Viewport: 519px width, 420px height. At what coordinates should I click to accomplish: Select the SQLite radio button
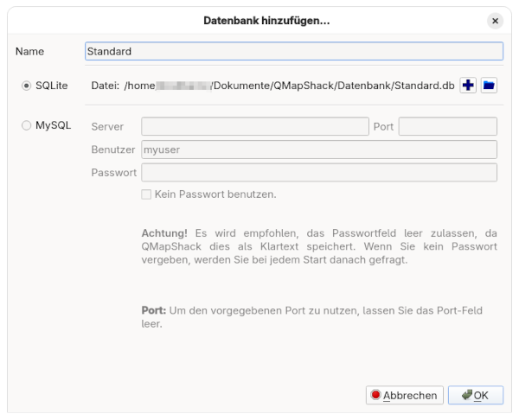27,86
